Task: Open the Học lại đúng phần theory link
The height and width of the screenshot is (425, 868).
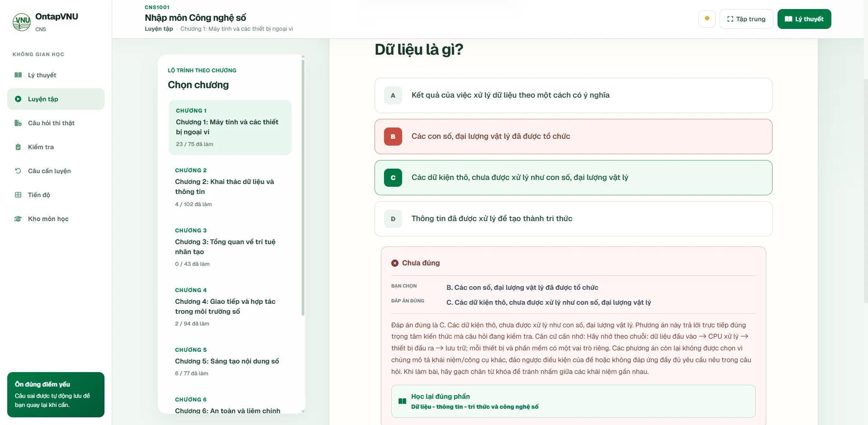Action: [573, 401]
